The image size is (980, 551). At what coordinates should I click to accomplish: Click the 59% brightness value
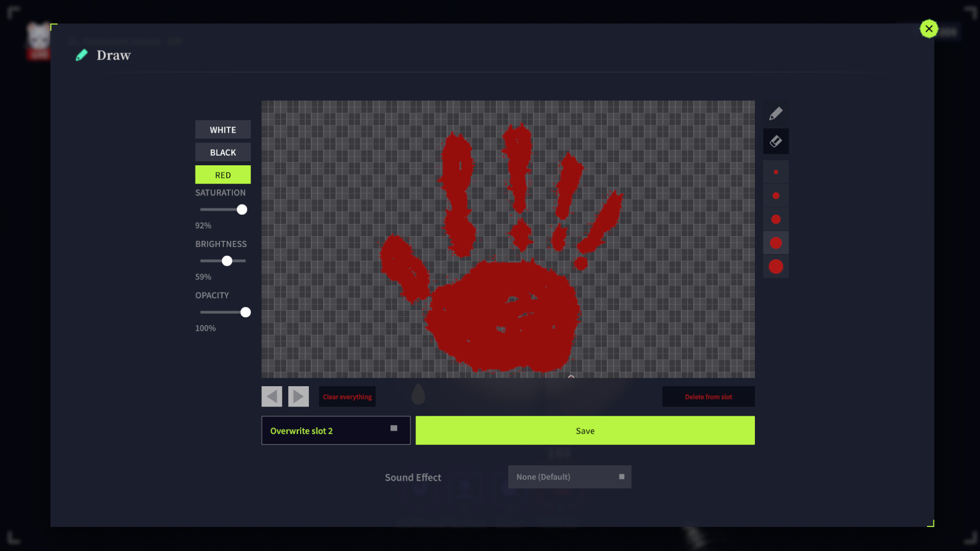(x=203, y=277)
